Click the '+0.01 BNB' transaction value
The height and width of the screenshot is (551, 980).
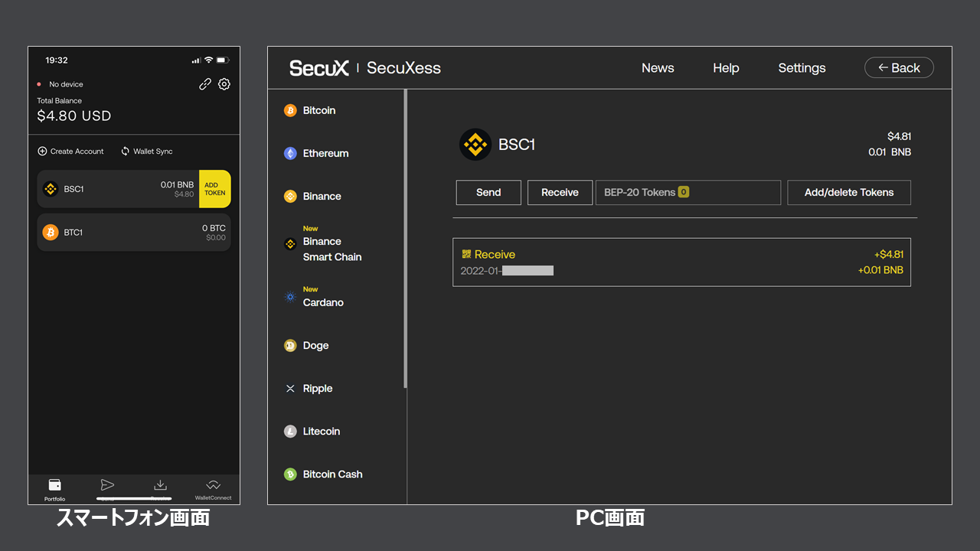click(x=881, y=270)
